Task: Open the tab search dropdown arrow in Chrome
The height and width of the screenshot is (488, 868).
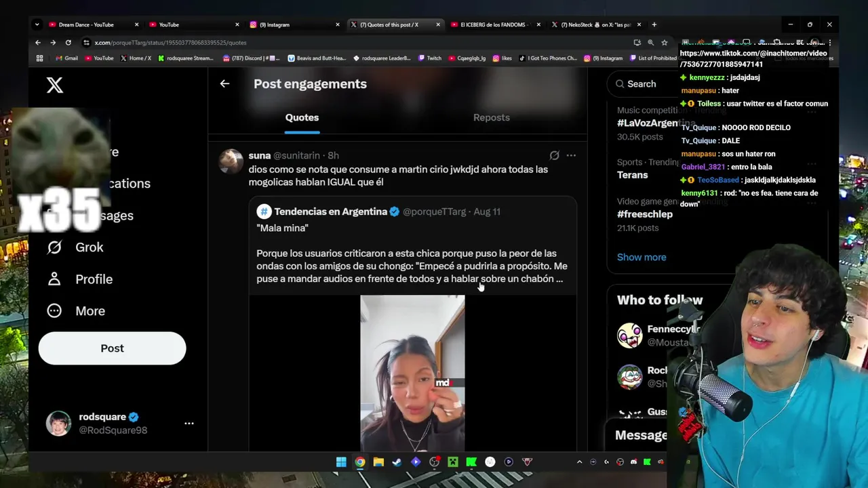Action: pos(37,24)
